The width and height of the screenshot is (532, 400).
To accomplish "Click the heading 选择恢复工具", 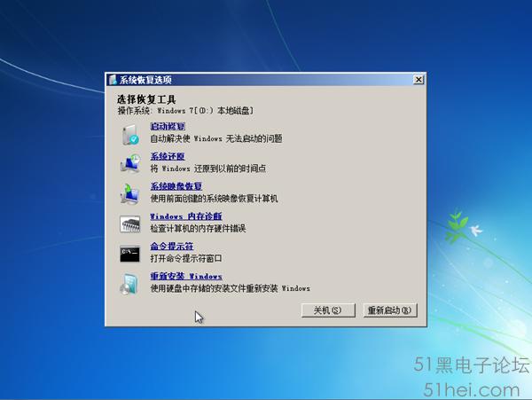I will pyautogui.click(x=146, y=99).
